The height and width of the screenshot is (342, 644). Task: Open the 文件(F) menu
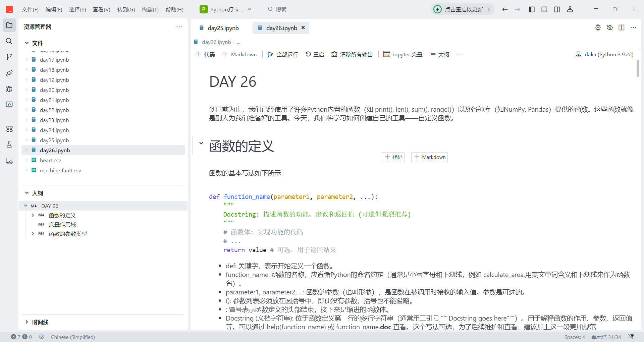pos(30,9)
